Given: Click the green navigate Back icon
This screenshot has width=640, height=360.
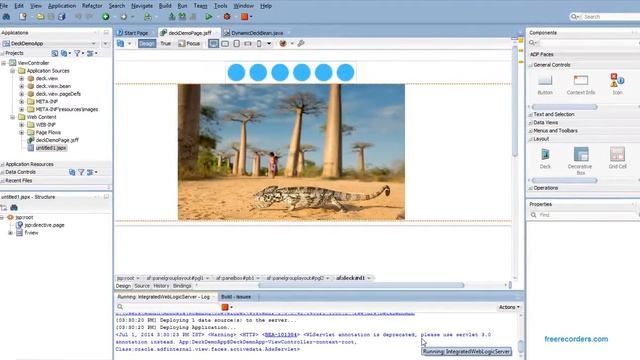Looking at the screenshot, I should (x=106, y=17).
